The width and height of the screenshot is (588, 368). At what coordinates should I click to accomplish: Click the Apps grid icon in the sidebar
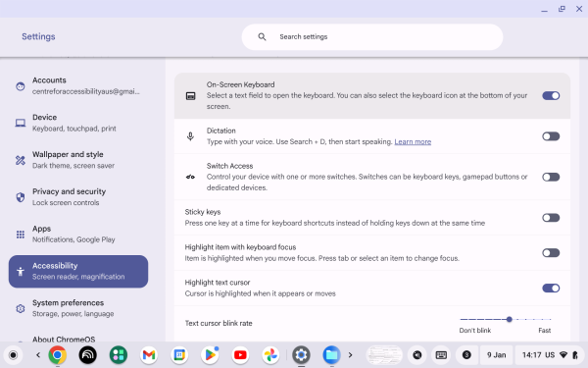[x=21, y=235]
